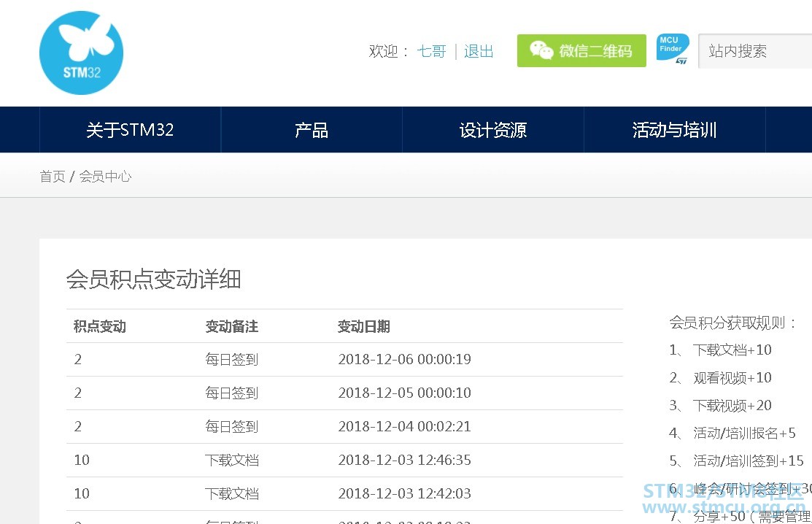Click the 积点变动 column header

pos(100,326)
